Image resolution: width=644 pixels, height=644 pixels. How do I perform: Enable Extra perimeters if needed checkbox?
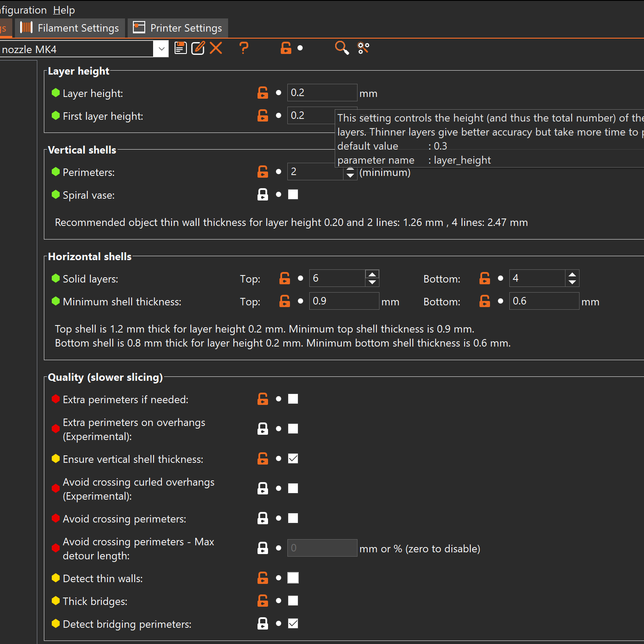pyautogui.click(x=293, y=399)
